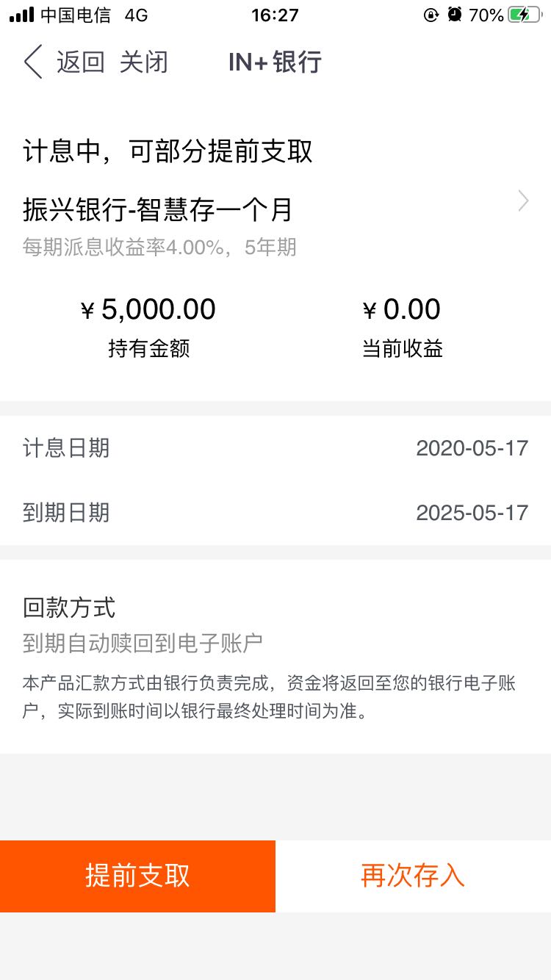Tap the ¥0.00 current earnings value
Viewport: 551px width, 980px height.
click(402, 310)
